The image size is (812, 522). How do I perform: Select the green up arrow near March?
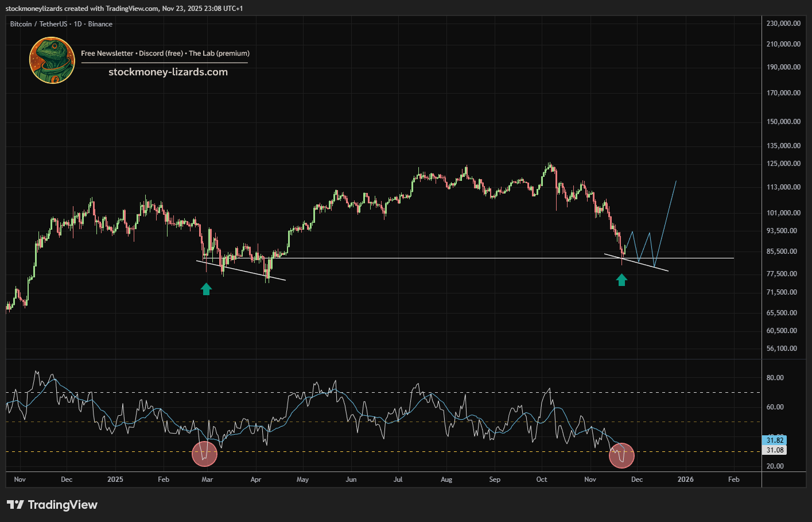tap(206, 289)
